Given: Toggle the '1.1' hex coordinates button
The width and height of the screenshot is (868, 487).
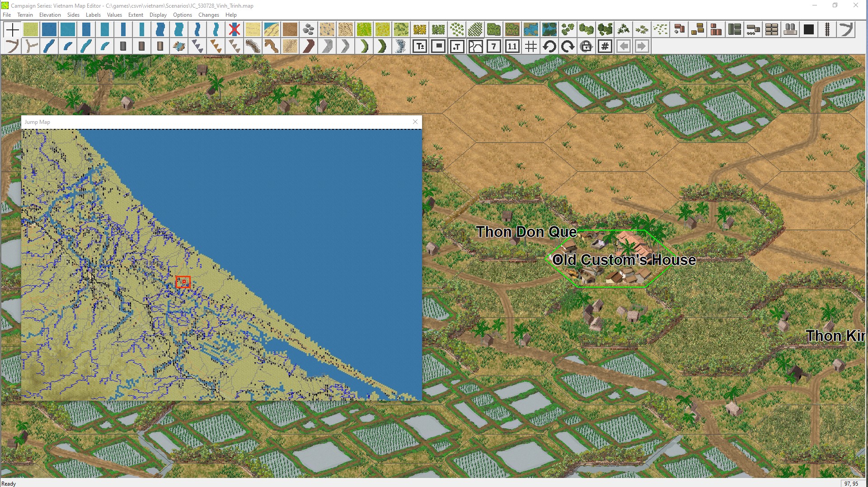Looking at the screenshot, I should click(512, 46).
